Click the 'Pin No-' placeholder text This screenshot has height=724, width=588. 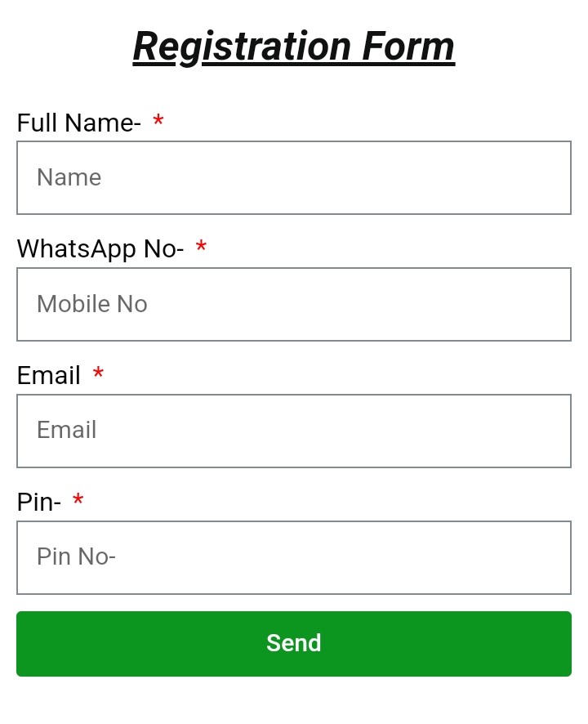point(76,556)
